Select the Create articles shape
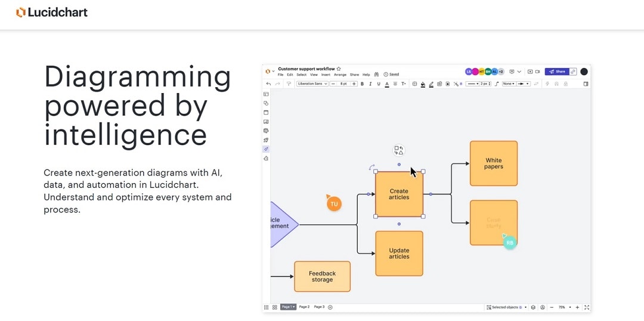Screen dimensions: 644x321 [399, 194]
